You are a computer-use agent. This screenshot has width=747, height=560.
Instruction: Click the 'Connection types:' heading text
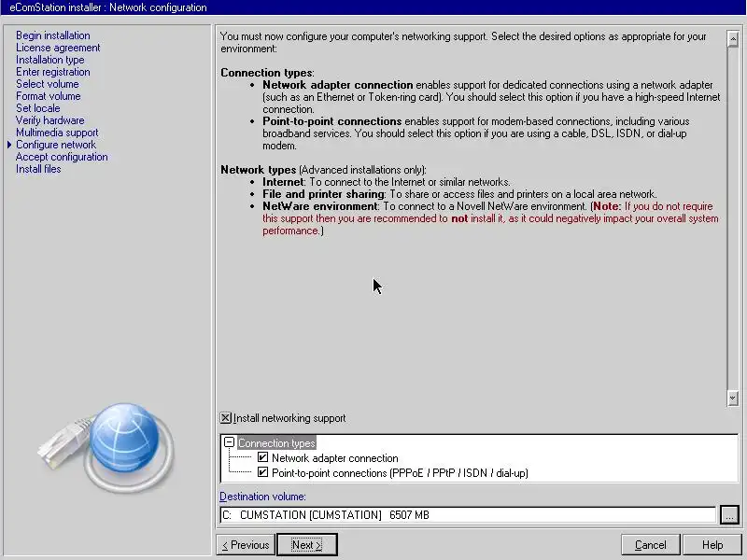tap(267, 73)
